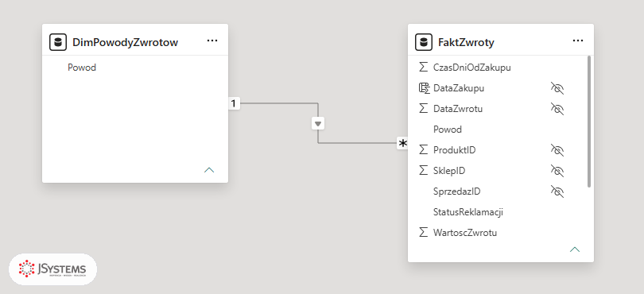Select the DimPowodyZwrotow table title
The height and width of the screenshot is (294, 644).
[x=126, y=42]
